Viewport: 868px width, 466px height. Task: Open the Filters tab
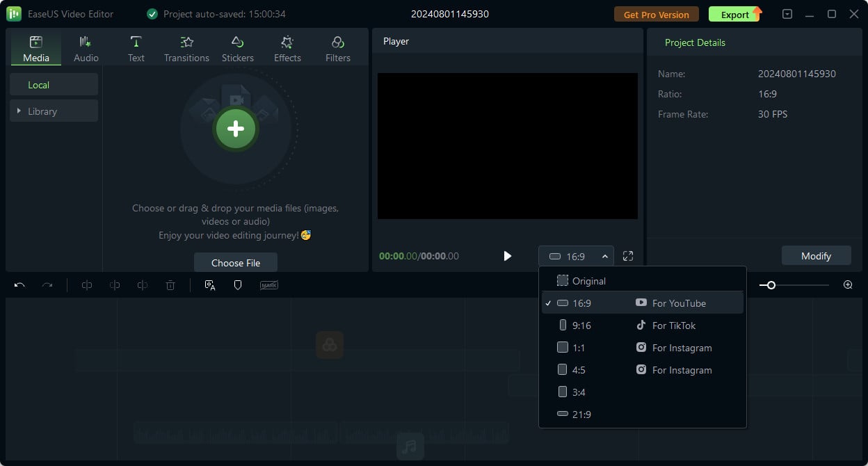338,49
